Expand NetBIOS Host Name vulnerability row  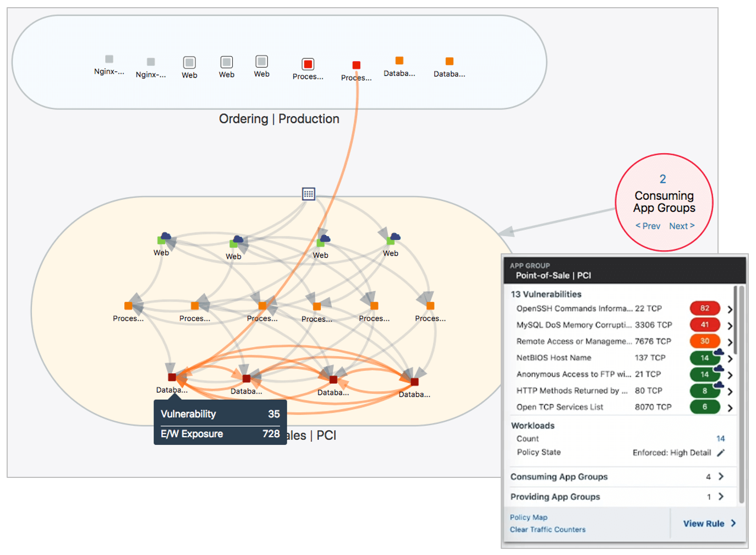[x=730, y=359]
